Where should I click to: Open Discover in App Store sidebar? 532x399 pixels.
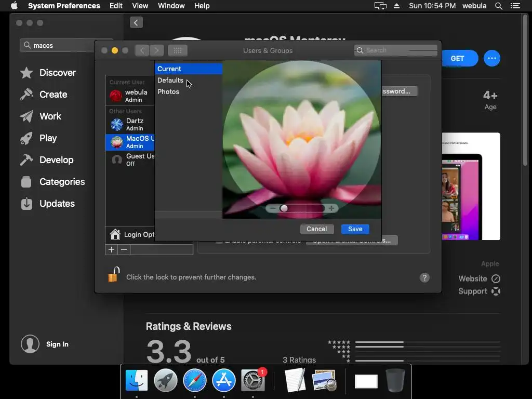click(x=47, y=73)
